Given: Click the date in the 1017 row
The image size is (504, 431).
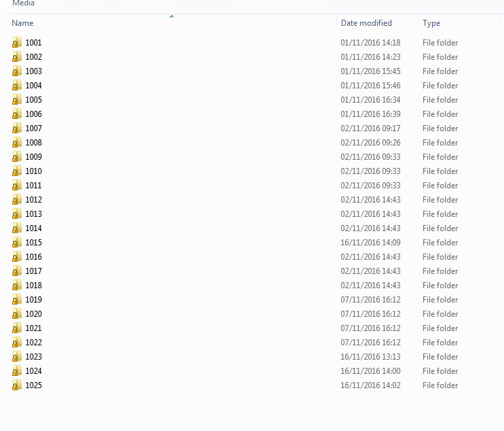Looking at the screenshot, I should click(370, 271).
